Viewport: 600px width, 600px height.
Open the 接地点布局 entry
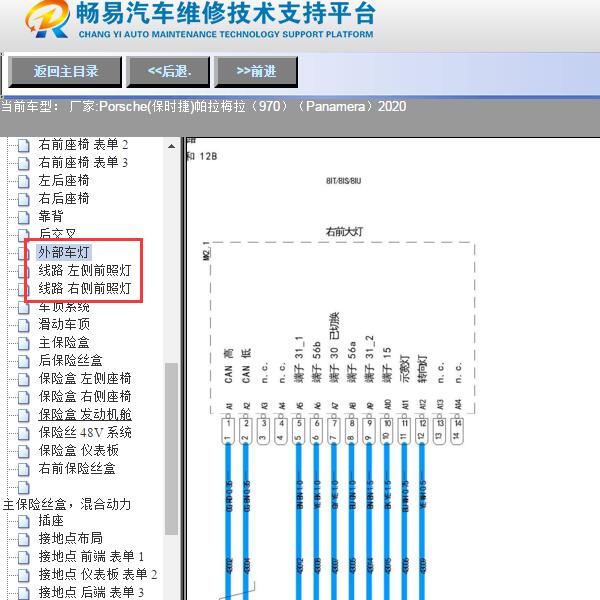[x=70, y=538]
